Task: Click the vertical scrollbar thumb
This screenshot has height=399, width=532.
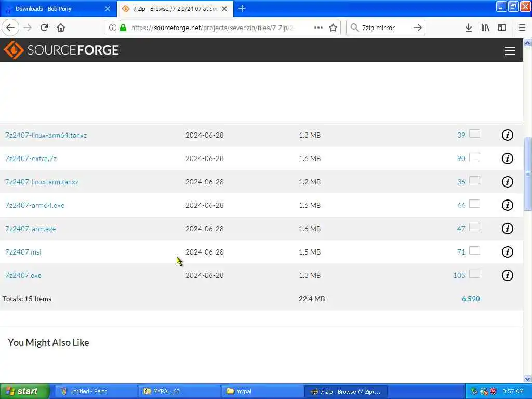Action: point(527,174)
